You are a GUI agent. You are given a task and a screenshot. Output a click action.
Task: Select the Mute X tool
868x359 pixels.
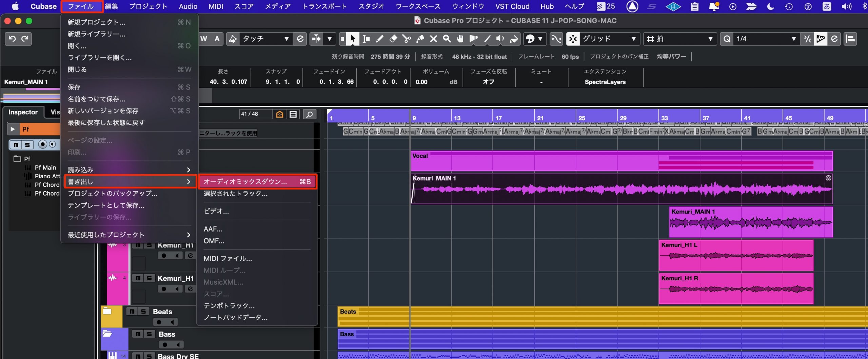(x=433, y=39)
